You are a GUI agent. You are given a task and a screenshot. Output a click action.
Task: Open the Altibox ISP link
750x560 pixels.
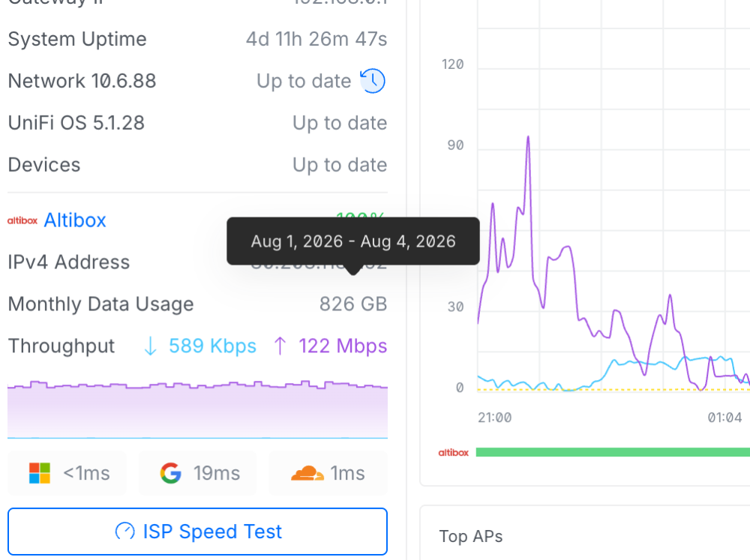pyautogui.click(x=75, y=220)
